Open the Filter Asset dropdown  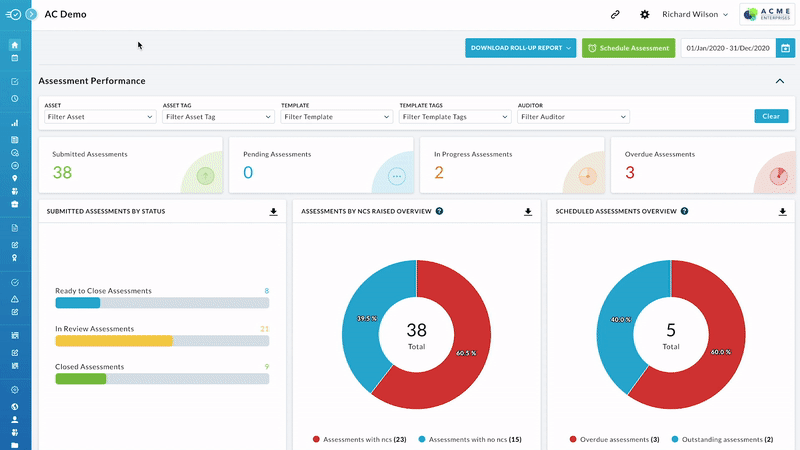coord(100,117)
